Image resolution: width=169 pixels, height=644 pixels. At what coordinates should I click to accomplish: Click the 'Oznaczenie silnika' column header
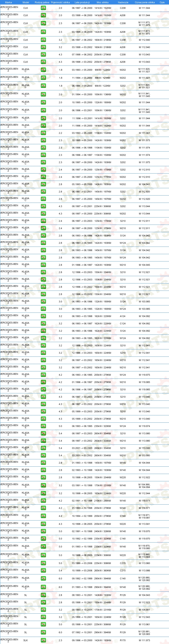pyautogui.click(x=145, y=2)
